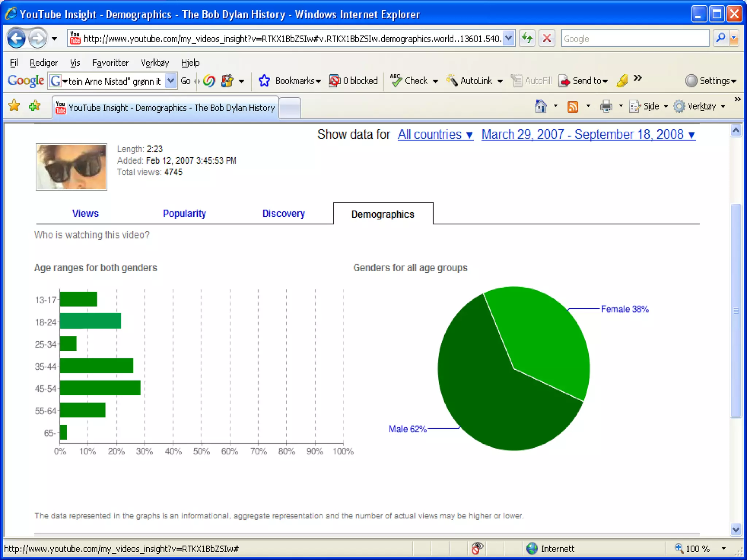Switch to the Discovery tab
The image size is (747, 560).
coord(283,214)
